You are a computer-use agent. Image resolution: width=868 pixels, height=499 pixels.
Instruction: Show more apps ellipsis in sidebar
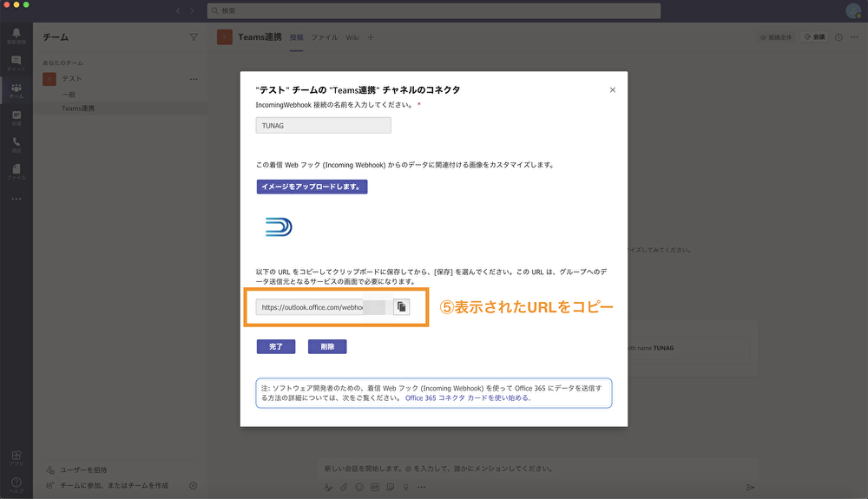[x=16, y=199]
